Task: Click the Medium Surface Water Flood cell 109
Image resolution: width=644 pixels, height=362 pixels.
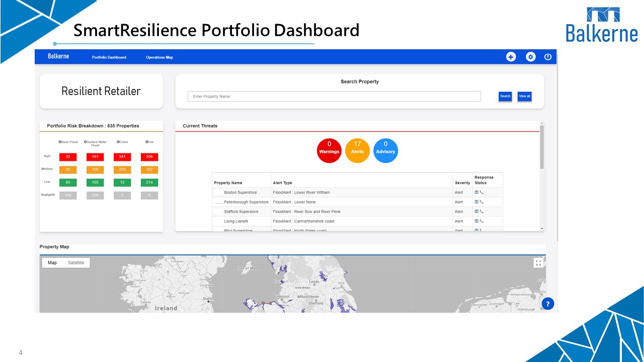Action: coord(95,170)
